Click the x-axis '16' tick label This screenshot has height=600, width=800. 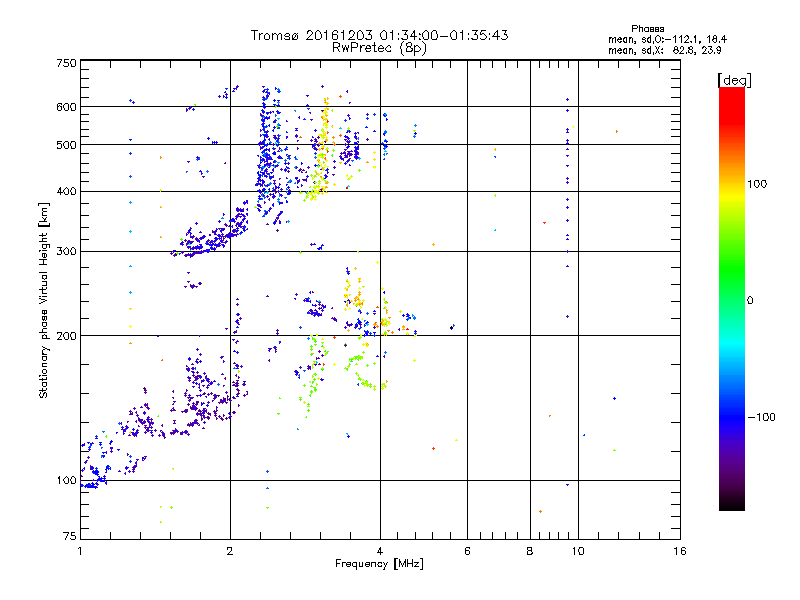tap(680, 551)
